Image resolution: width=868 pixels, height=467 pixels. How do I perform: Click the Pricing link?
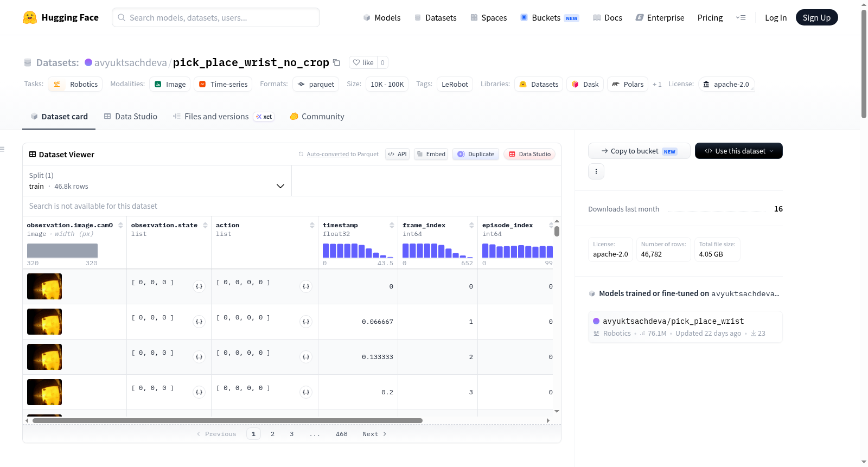(710, 17)
